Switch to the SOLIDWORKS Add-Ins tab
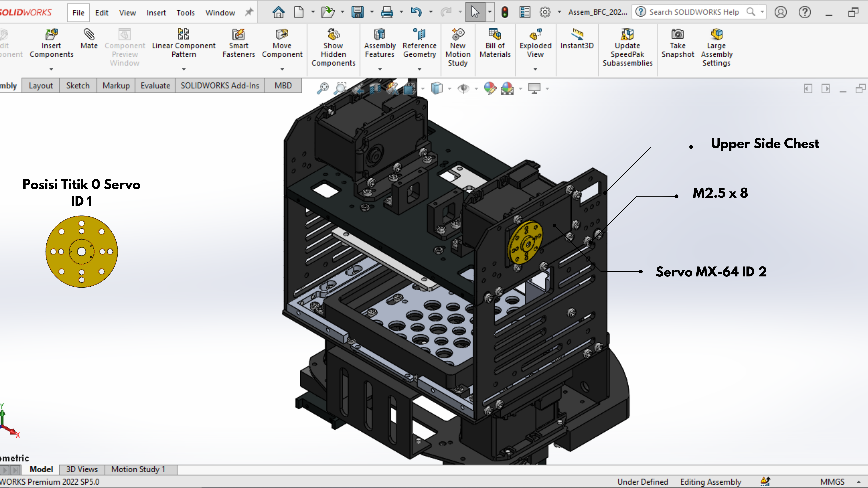The width and height of the screenshot is (868, 488). point(220,86)
